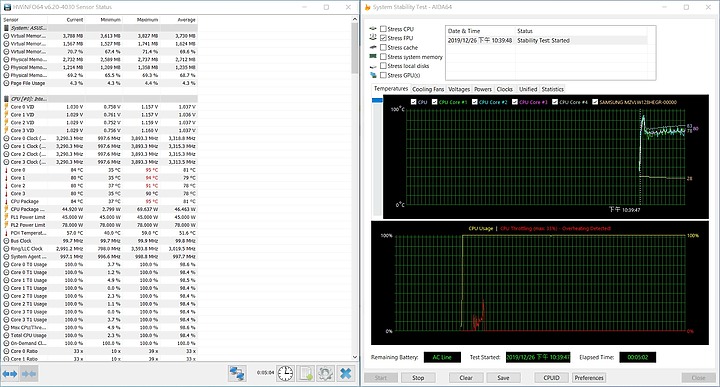Click the Core 0 VID lightning icon
720x387 pixels.
(x=6, y=107)
